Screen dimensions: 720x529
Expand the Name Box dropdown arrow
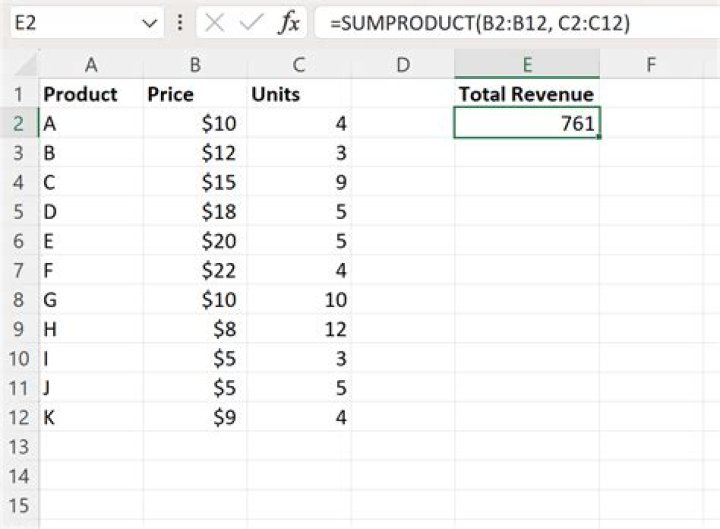(150, 23)
